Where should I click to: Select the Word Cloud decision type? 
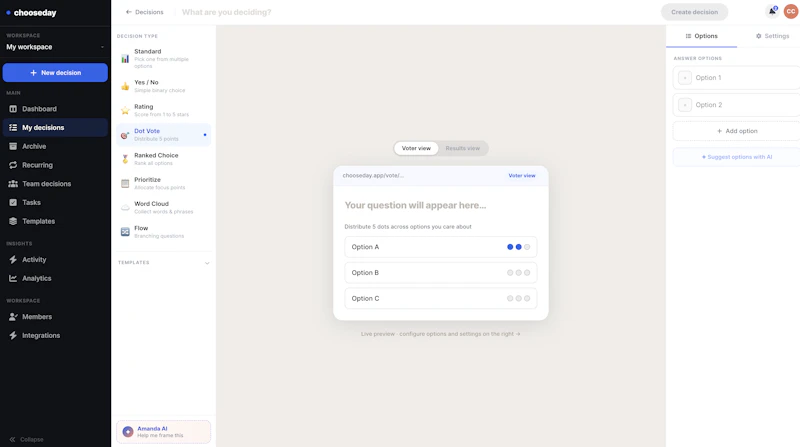point(163,207)
